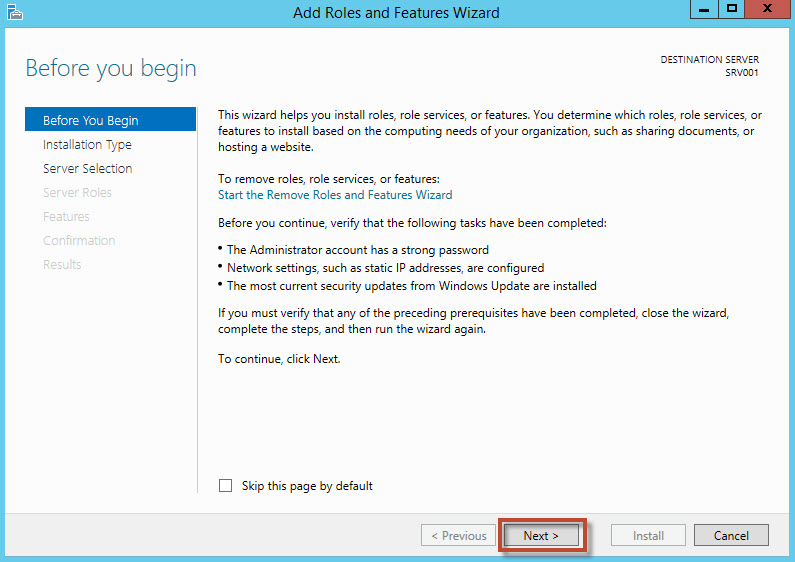The width and height of the screenshot is (795, 562).
Task: Maximize the wizard window
Action: click(x=732, y=9)
